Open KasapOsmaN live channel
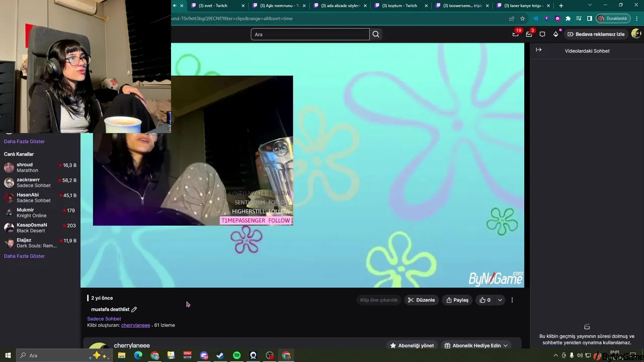The image size is (644, 362). (x=40, y=228)
